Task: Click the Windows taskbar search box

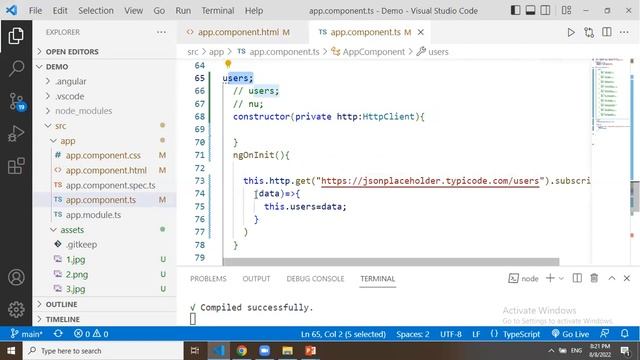Action: pyautogui.click(x=104, y=351)
